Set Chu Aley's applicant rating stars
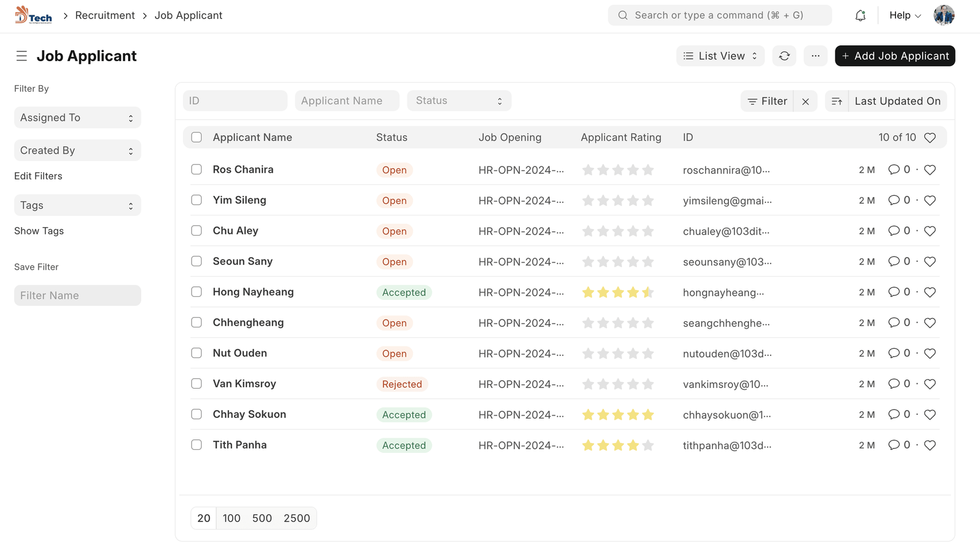This screenshot has height=552, width=980. (617, 231)
